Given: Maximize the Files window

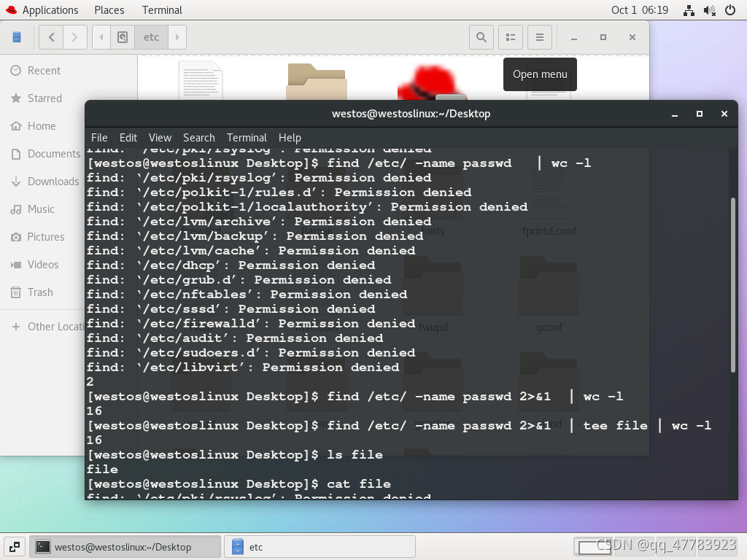Looking at the screenshot, I should 603,37.
